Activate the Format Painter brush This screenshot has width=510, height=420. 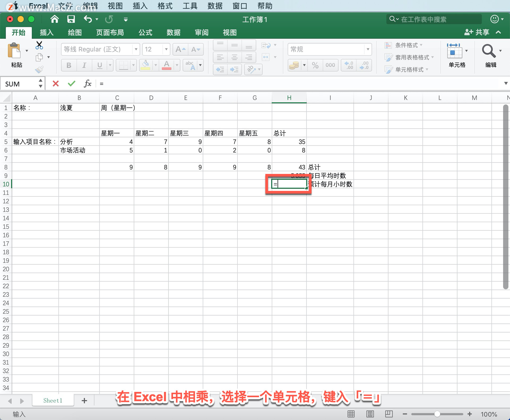click(x=39, y=70)
